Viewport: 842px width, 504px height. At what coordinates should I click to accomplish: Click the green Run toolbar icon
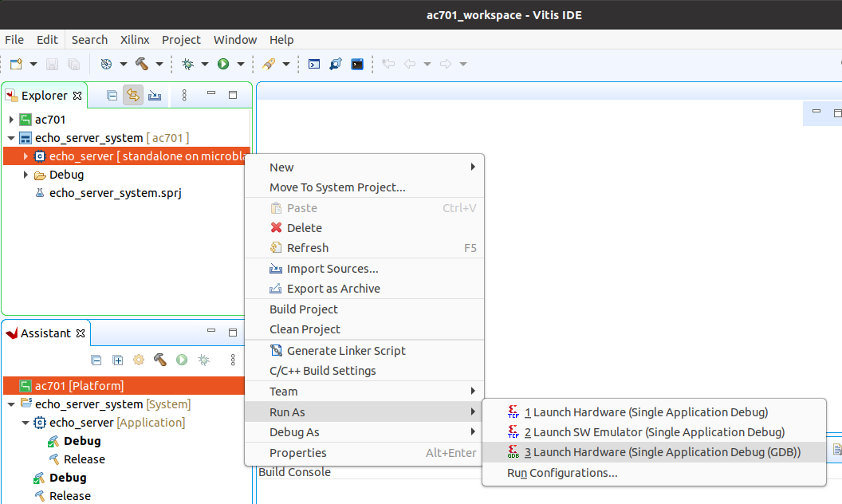(x=223, y=64)
